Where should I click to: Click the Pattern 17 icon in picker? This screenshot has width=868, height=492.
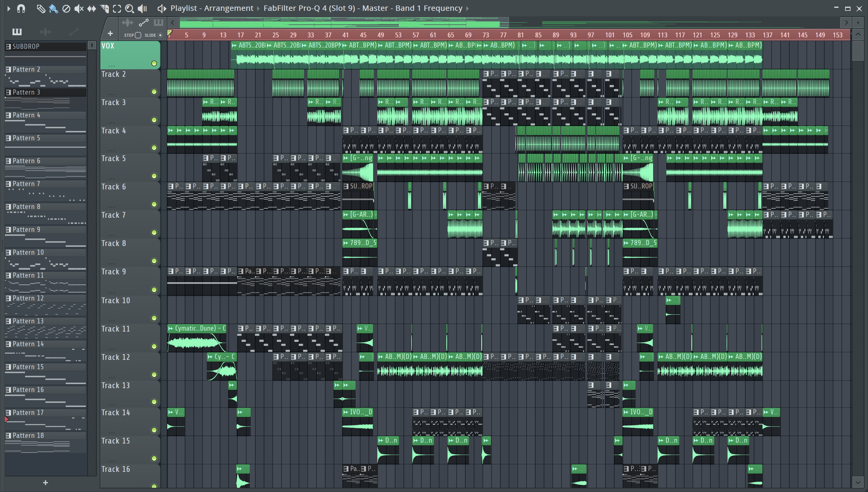pos(8,413)
